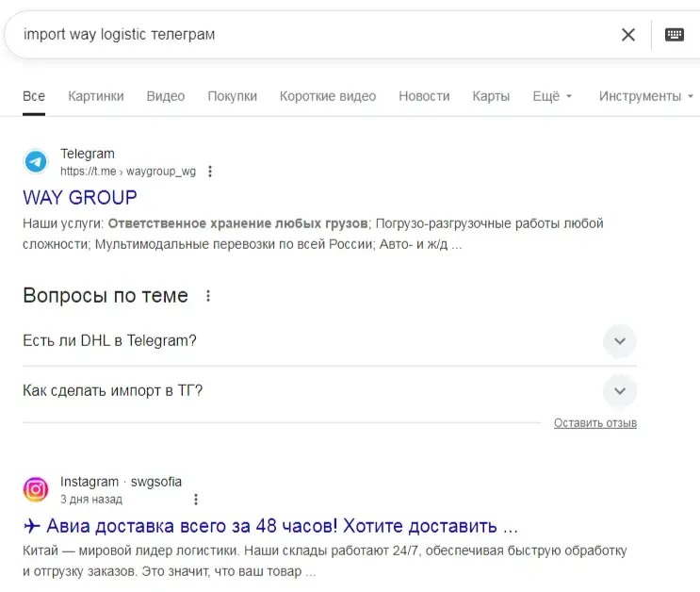The height and width of the screenshot is (592, 700).
Task: Click the question text Как сделать импорт в ТГ?
Action: click(112, 391)
